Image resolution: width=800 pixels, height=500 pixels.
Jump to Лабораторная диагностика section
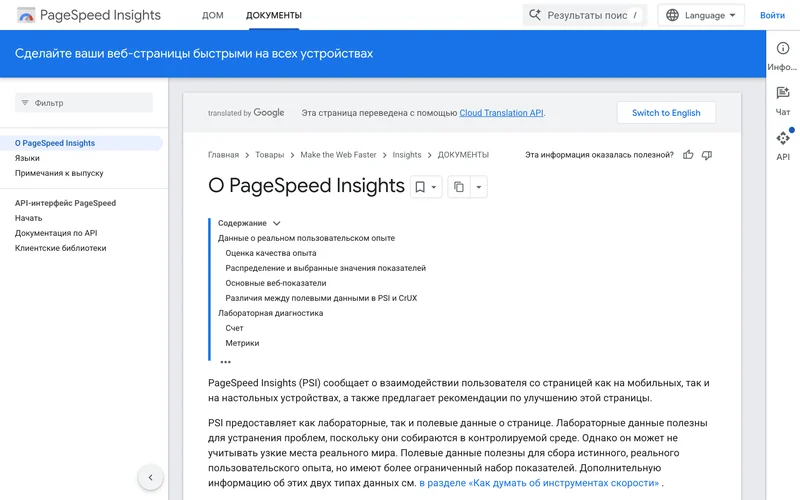coord(270,313)
